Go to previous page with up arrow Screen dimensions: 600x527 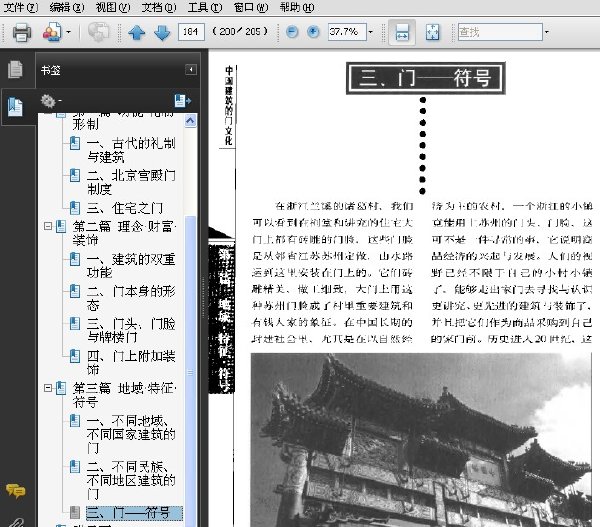pos(137,33)
